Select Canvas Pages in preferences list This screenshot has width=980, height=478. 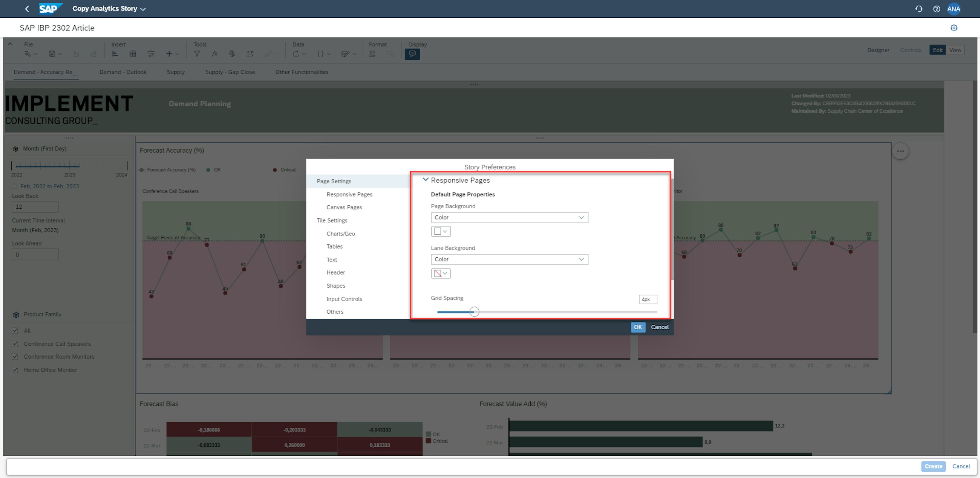click(x=344, y=207)
